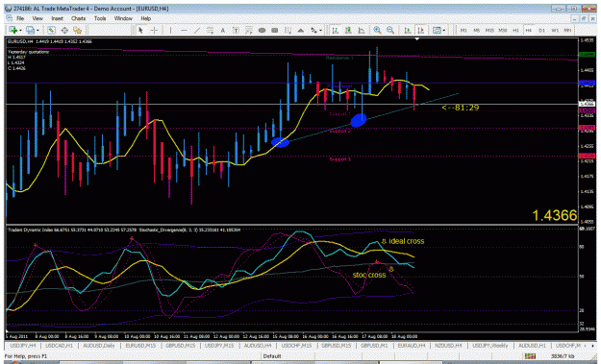Switch to the EURUSD,M15 chart tab

140,346
